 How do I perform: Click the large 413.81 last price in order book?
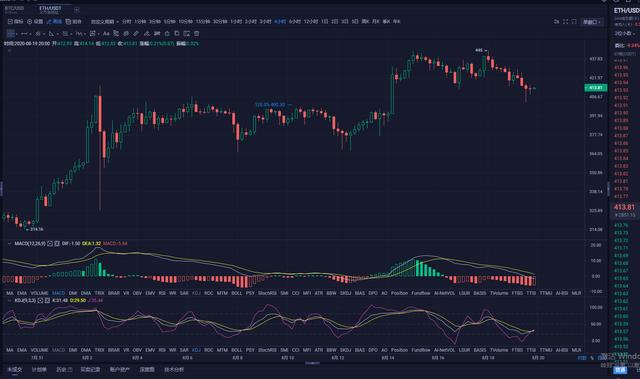624,207
